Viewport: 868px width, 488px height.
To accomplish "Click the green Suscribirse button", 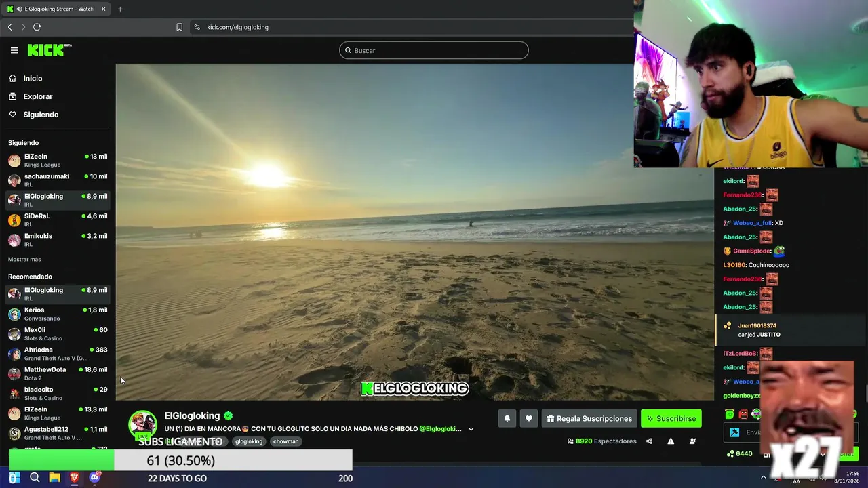I will point(671,419).
